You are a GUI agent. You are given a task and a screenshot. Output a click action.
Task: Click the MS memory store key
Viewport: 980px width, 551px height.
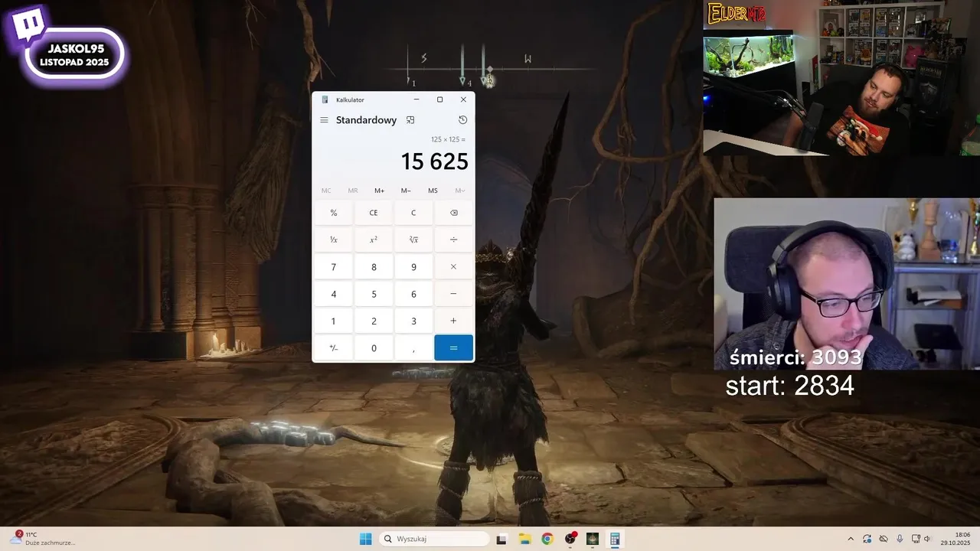[433, 191]
